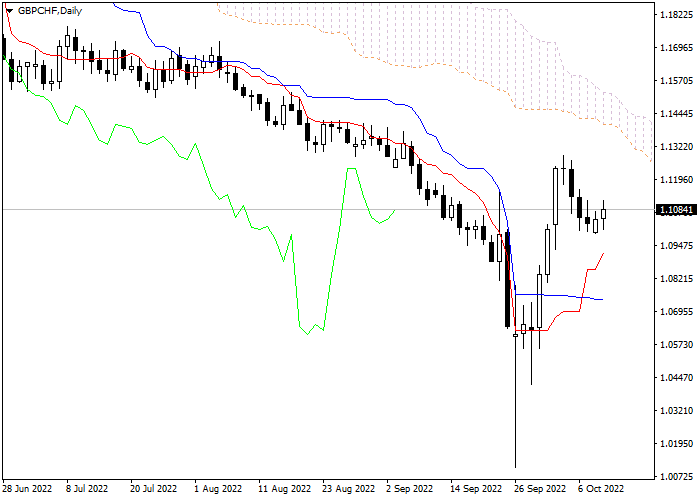Click the 11 Aug 2022 date label
Image resolution: width=700 pixels, height=500 pixels.
284,489
